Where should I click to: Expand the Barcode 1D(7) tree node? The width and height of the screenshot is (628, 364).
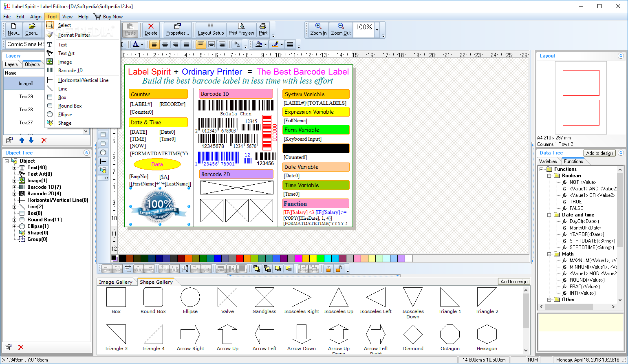pos(15,187)
